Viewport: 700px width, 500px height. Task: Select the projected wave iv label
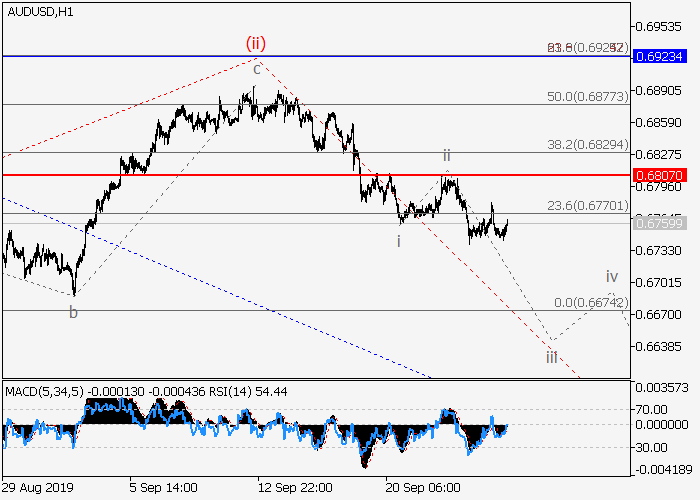point(611,276)
